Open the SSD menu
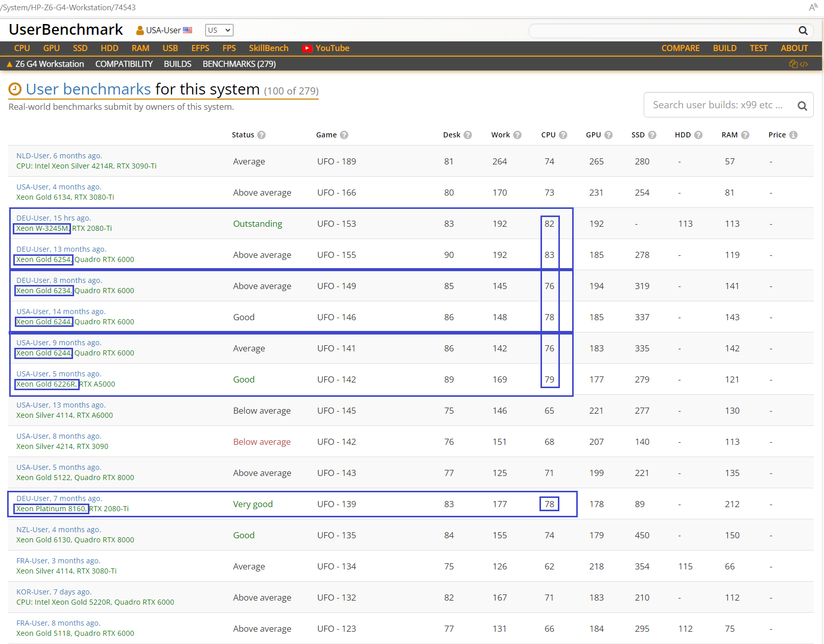Image resolution: width=824 pixels, height=644 pixels. tap(80, 48)
